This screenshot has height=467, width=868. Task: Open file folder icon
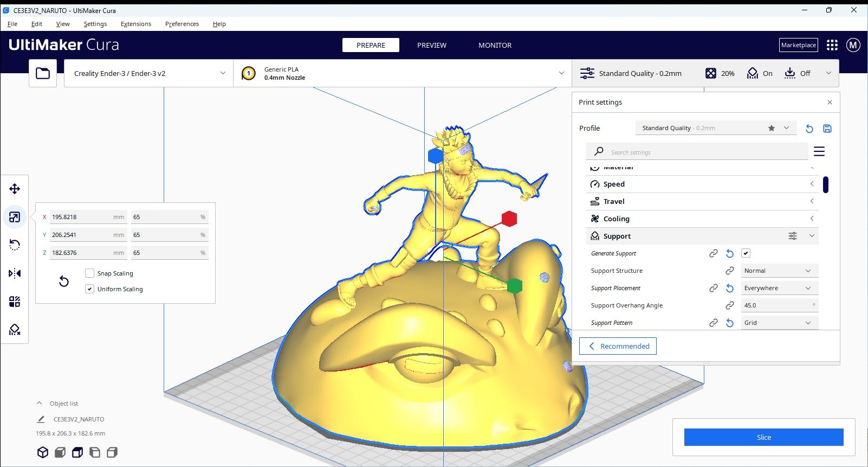(x=43, y=73)
